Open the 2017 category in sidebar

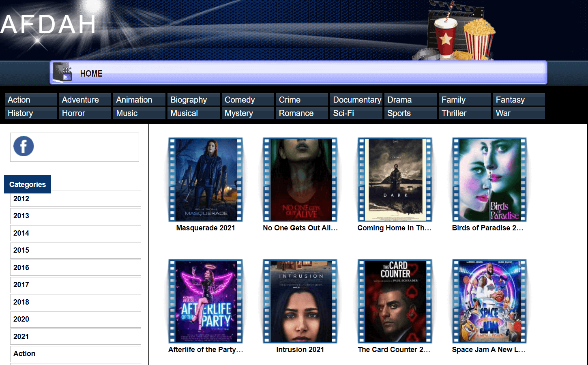75,285
